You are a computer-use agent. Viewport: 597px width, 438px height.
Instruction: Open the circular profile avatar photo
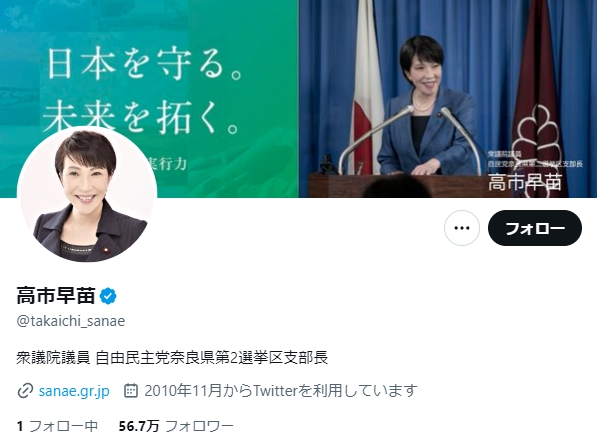pos(87,194)
